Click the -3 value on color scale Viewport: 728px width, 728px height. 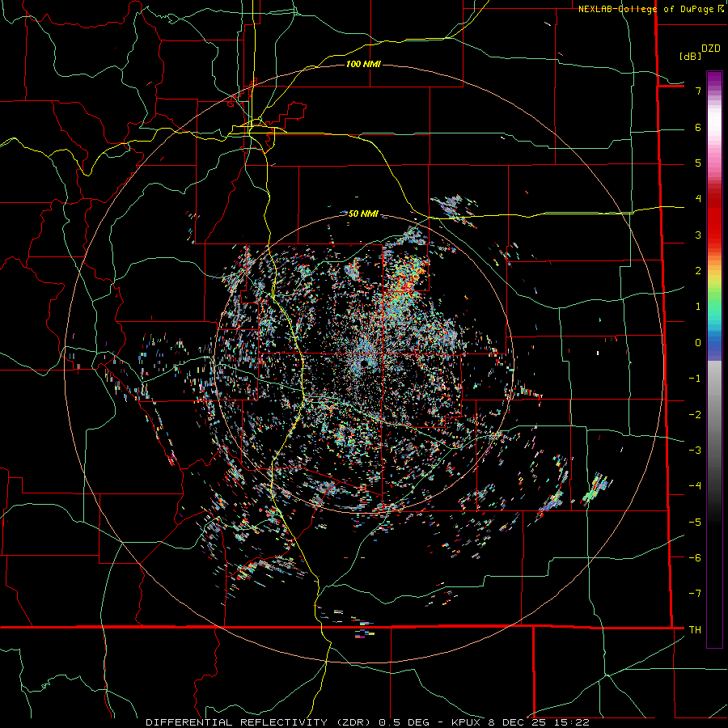pyautogui.click(x=695, y=451)
